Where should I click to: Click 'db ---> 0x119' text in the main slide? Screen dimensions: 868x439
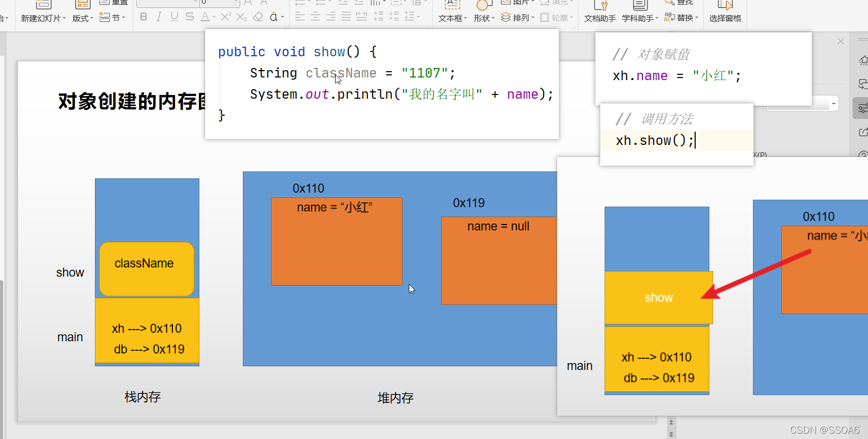tap(149, 349)
